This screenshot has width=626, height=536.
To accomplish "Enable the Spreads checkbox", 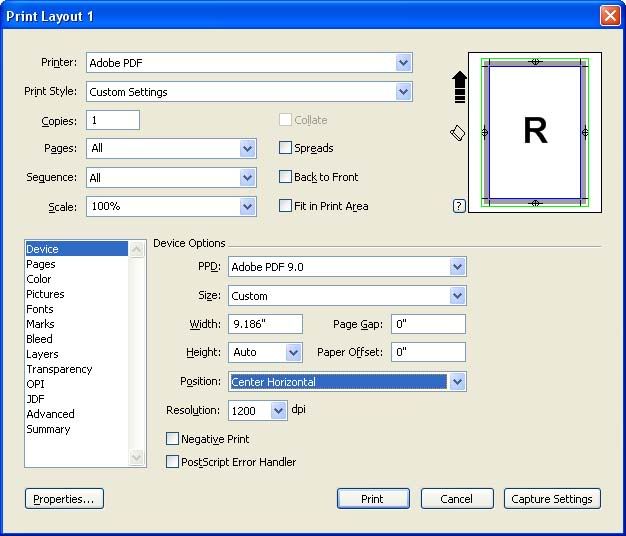I will (286, 148).
